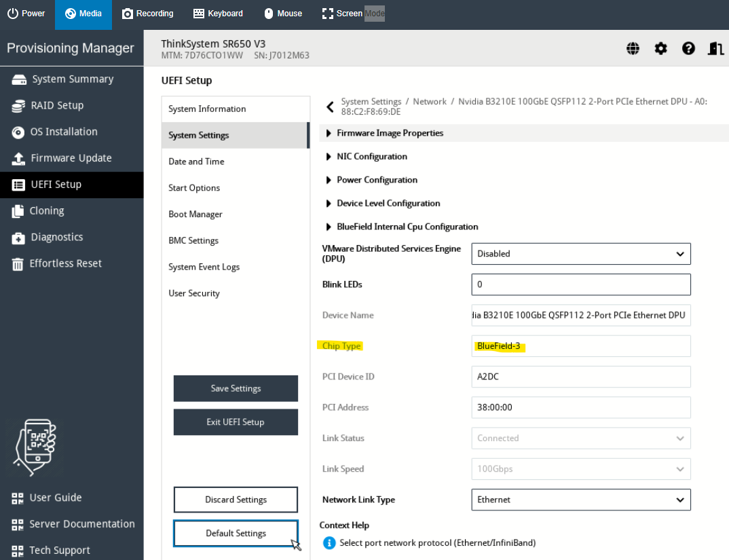Image resolution: width=729 pixels, height=560 pixels.
Task: Select Boot Manager tab
Action: click(236, 214)
